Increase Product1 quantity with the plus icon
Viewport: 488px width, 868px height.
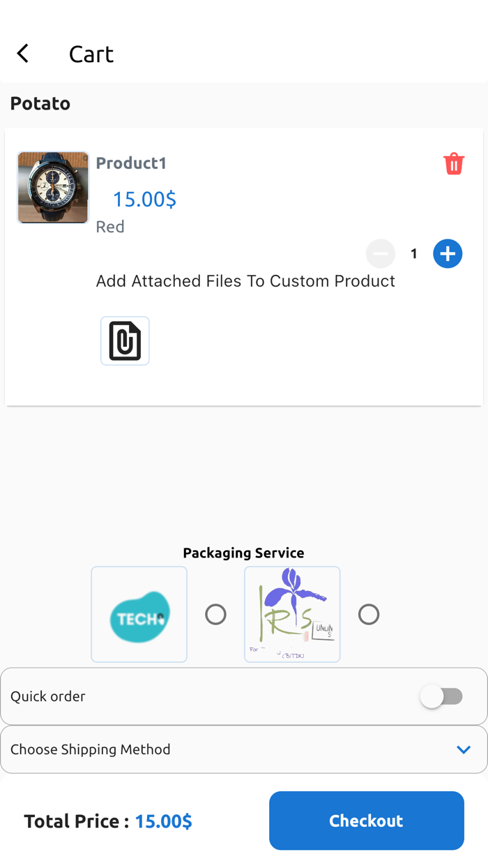pos(448,253)
